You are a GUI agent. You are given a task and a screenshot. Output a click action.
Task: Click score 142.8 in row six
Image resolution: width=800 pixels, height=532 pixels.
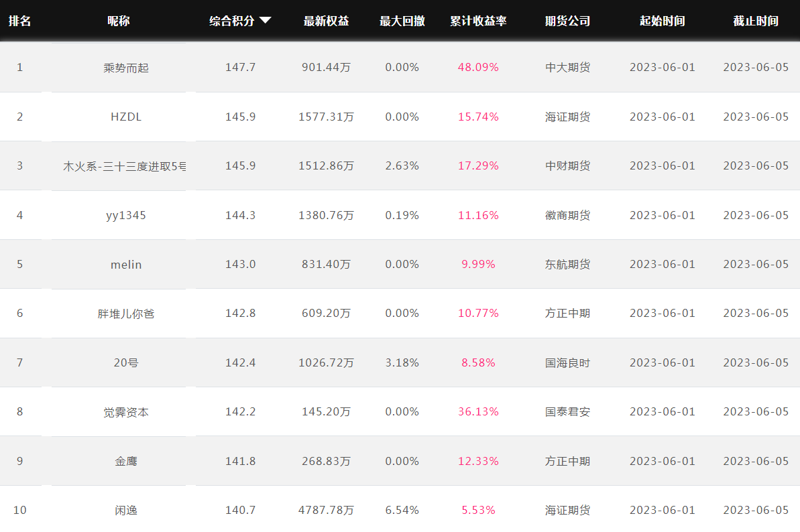click(240, 313)
